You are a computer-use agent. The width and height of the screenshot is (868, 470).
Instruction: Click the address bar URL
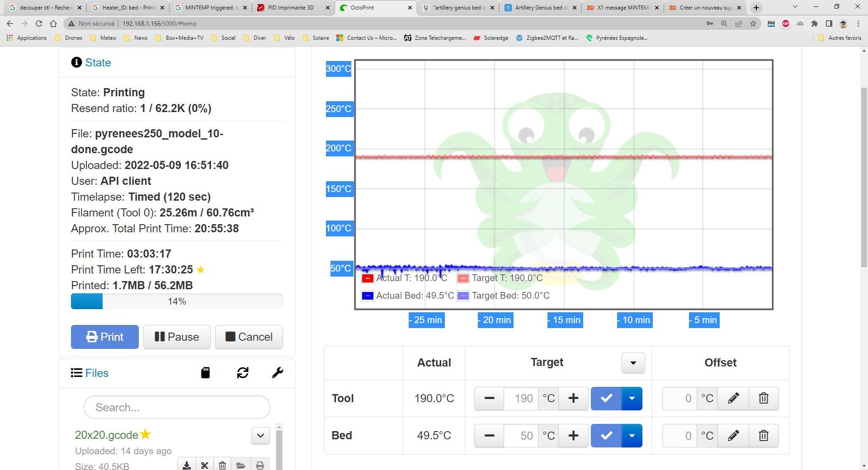160,23
